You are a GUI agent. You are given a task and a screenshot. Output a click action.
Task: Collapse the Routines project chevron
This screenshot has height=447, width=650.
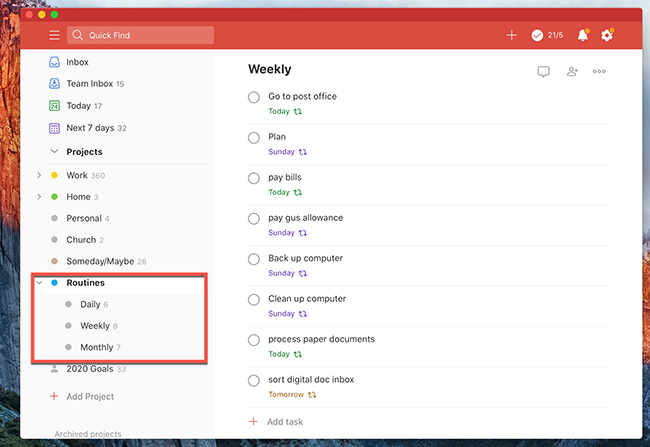click(x=39, y=282)
